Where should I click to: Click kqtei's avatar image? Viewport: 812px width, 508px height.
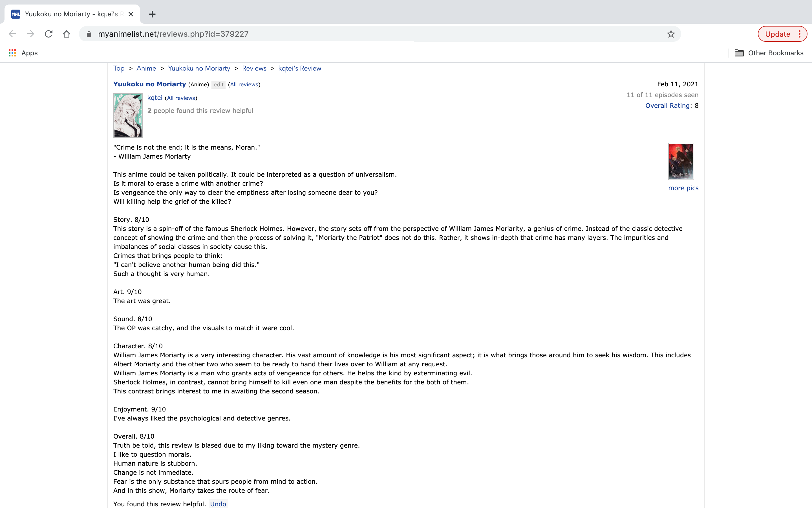128,115
